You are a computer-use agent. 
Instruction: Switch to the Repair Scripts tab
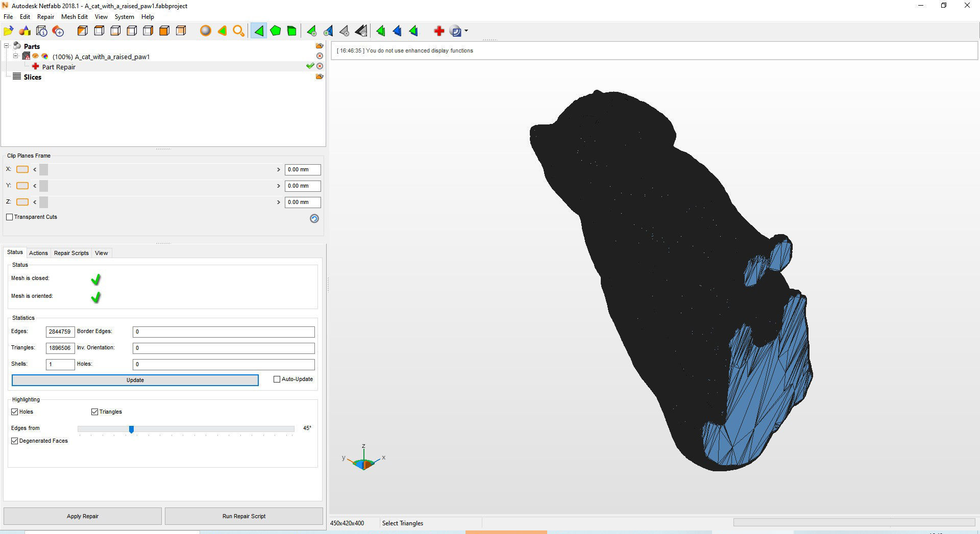[71, 253]
